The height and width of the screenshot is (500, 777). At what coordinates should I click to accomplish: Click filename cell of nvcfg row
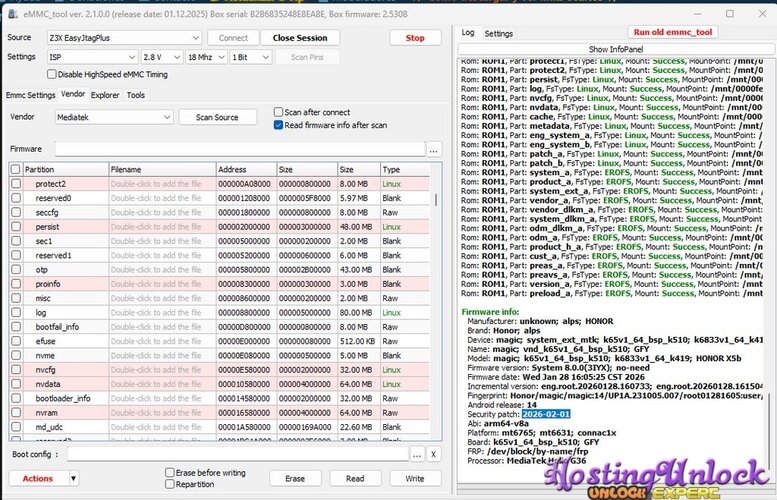point(163,370)
